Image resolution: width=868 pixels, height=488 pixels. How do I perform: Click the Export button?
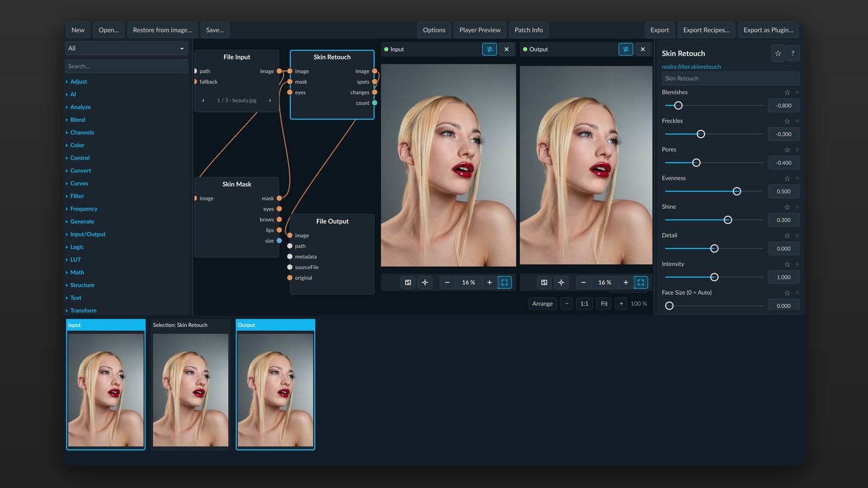[x=660, y=30]
